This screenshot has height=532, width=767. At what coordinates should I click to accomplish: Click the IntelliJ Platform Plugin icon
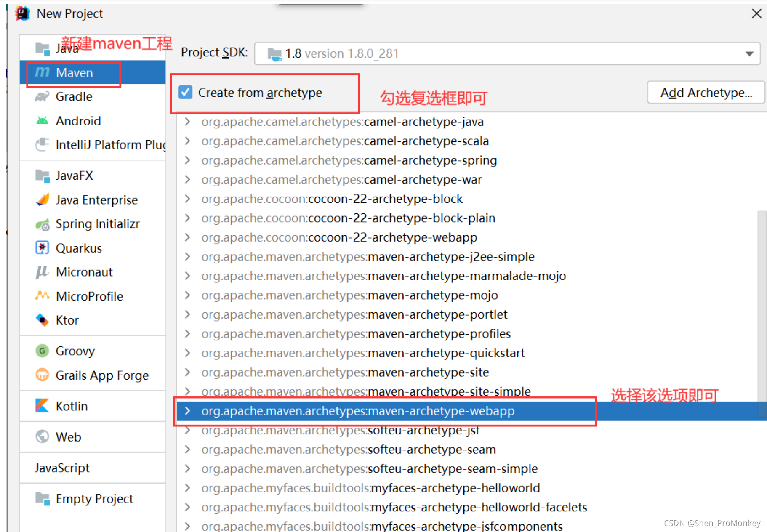pyautogui.click(x=42, y=145)
